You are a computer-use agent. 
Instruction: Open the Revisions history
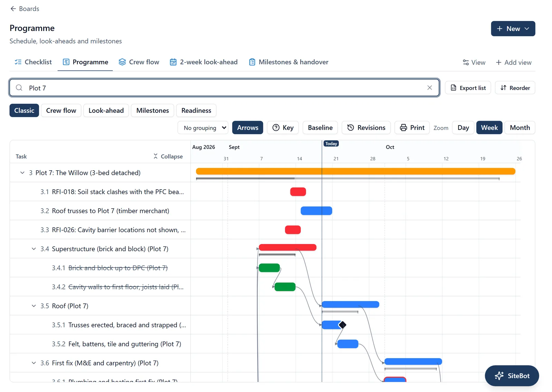366,128
